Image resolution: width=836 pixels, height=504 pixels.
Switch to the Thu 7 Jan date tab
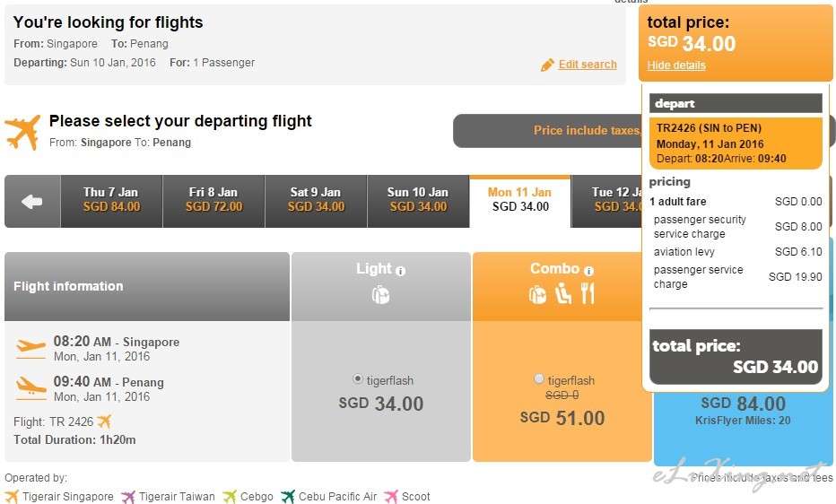111,202
